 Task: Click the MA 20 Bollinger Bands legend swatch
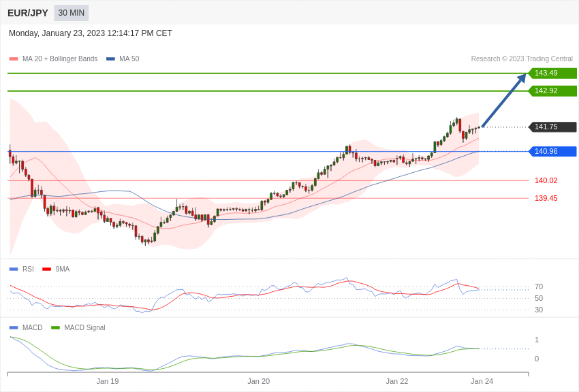14,59
